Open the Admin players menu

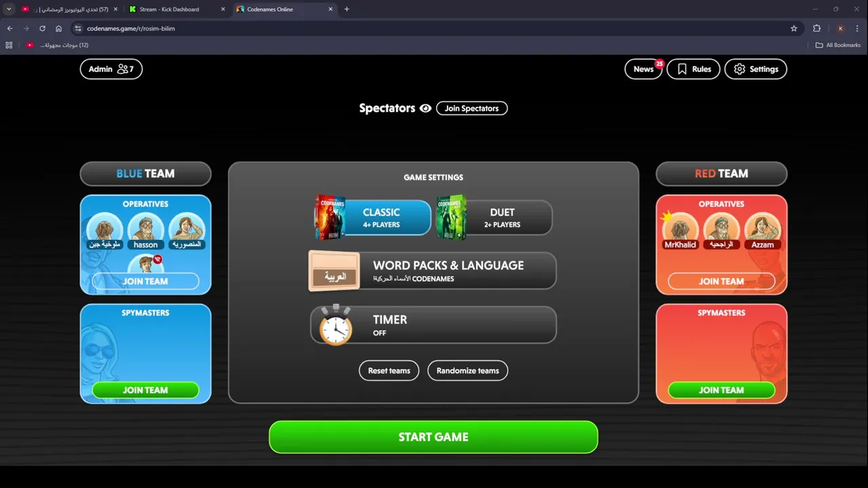pos(111,69)
